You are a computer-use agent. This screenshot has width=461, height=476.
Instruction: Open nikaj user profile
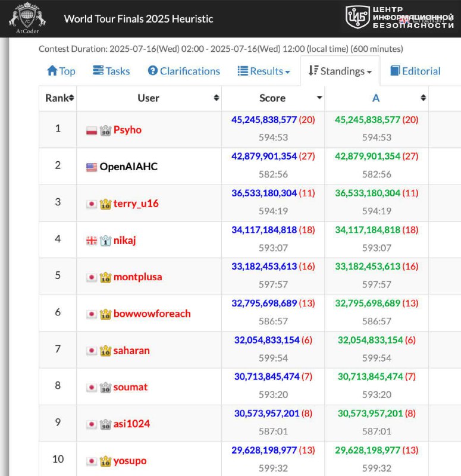click(x=125, y=240)
